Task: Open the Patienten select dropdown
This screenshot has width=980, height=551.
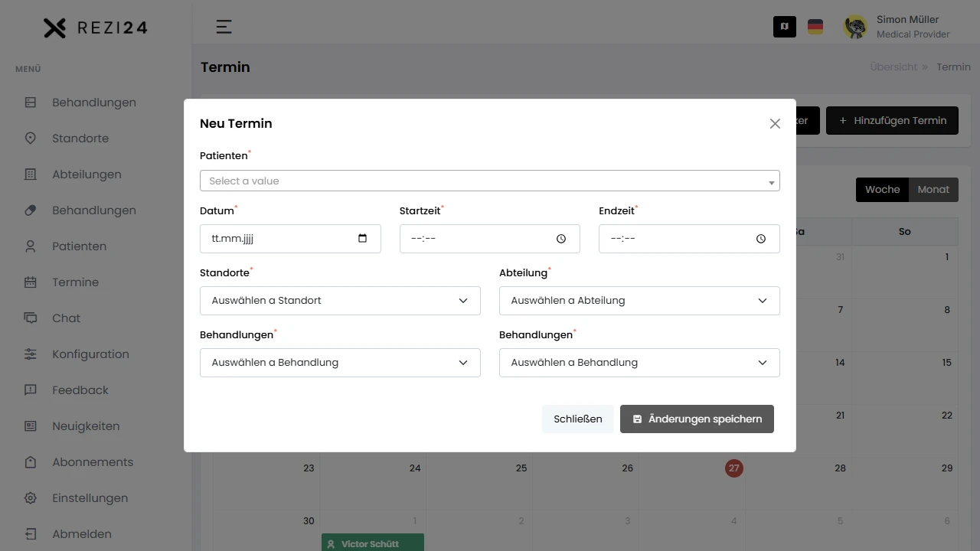Action: [x=489, y=181]
